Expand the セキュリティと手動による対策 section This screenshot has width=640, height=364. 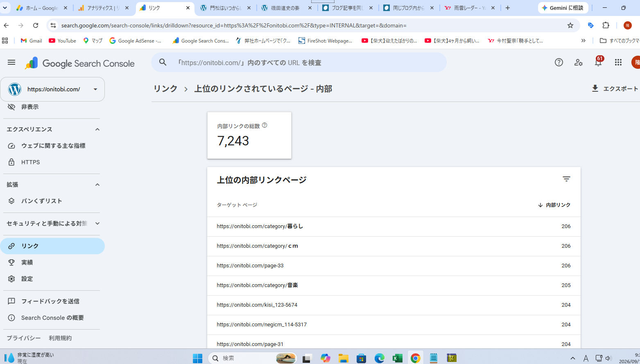(x=97, y=224)
